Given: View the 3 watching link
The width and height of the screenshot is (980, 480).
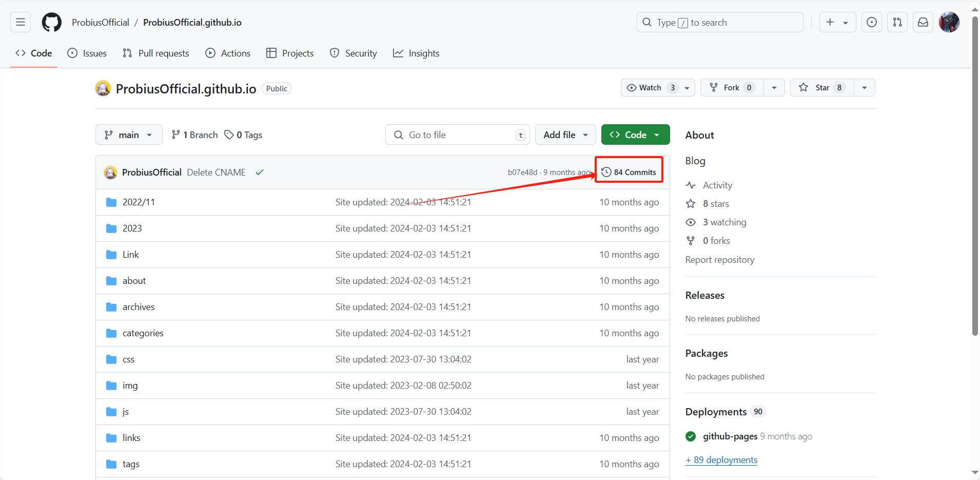Looking at the screenshot, I should [x=716, y=222].
